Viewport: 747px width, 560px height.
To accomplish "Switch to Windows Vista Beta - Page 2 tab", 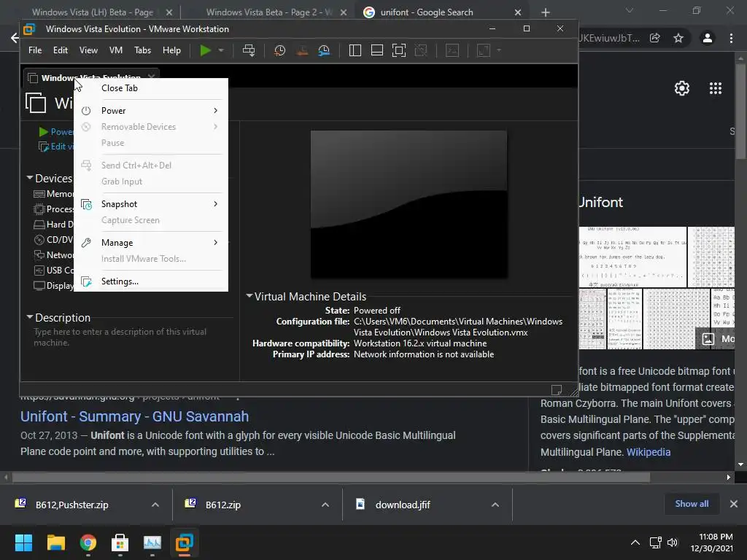I will [267, 12].
